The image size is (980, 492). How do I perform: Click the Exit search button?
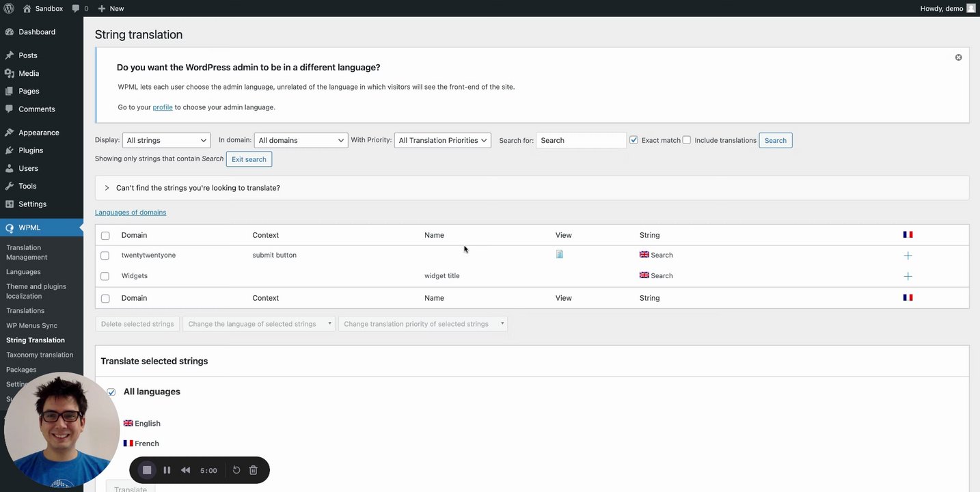coord(249,159)
